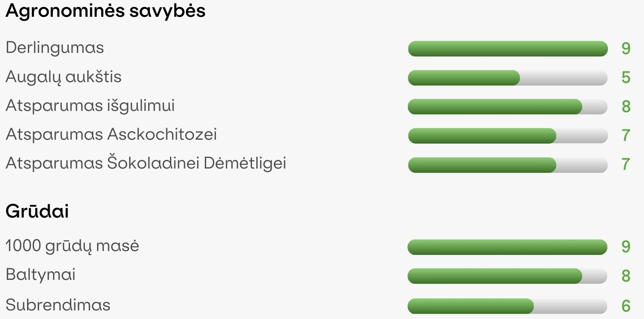Click the Atsparumas Šokoladinei Dėmėtligei bar
Viewport: 644px width, 319px height.
pyautogui.click(x=507, y=165)
